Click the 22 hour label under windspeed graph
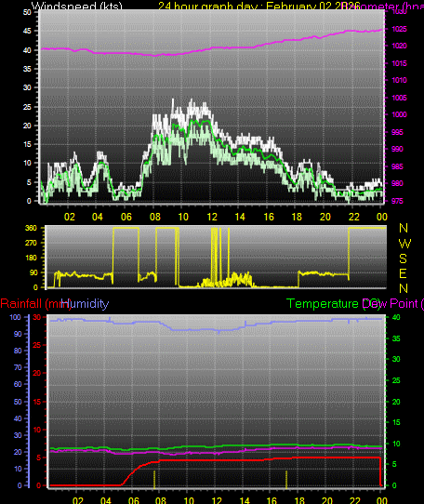This screenshot has height=504, width=424. [354, 217]
